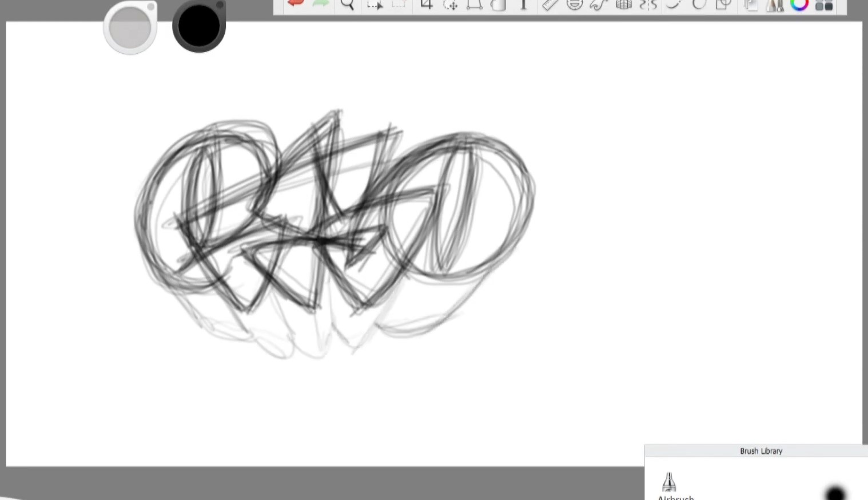Select the Zoom magnifier tool
The width and height of the screenshot is (868, 500).
(347, 5)
